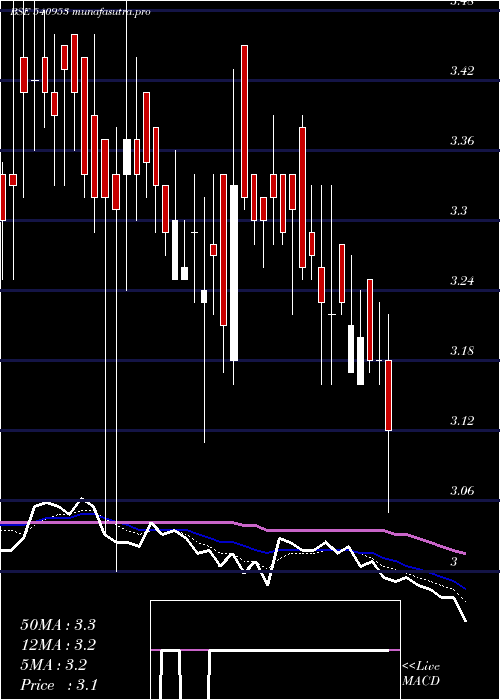Click the 3.06 price axis label
This screenshot has height=700, width=500.
pyautogui.click(x=462, y=491)
